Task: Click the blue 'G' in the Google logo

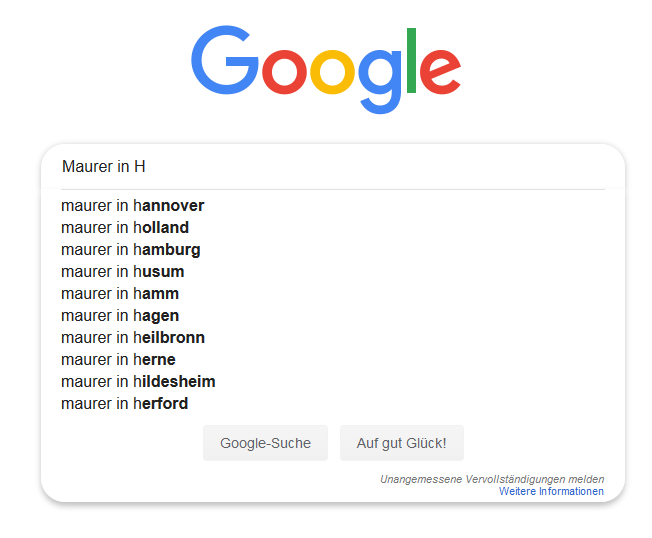Action: [x=225, y=60]
